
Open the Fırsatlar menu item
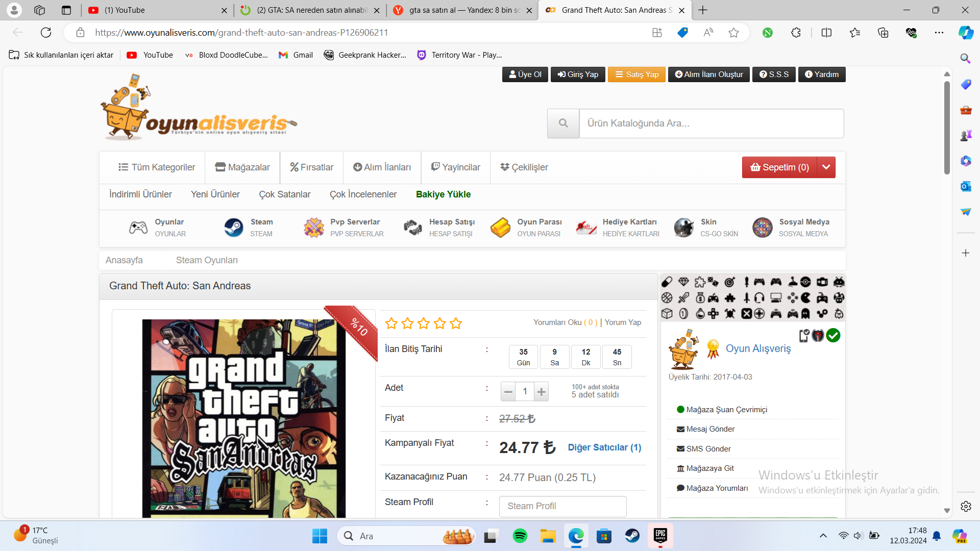[311, 167]
